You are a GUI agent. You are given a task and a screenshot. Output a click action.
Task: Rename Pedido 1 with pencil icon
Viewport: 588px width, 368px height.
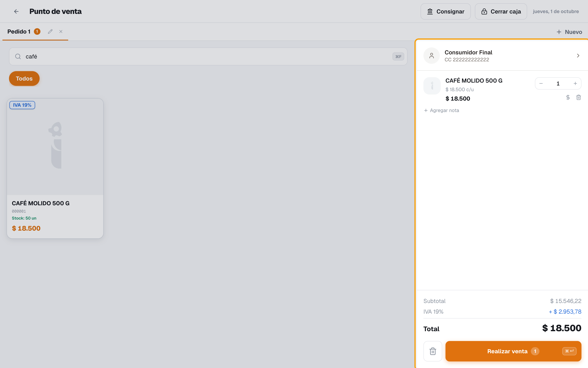pyautogui.click(x=50, y=32)
